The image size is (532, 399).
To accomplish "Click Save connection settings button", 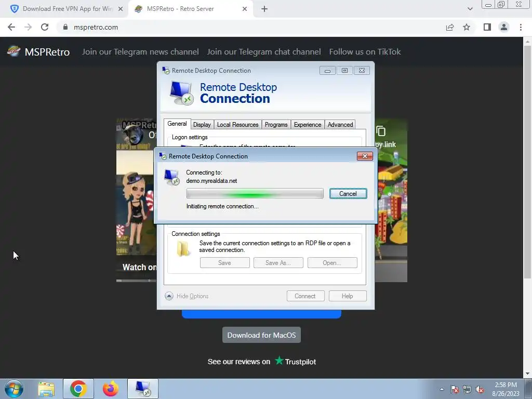I will pyautogui.click(x=224, y=262).
